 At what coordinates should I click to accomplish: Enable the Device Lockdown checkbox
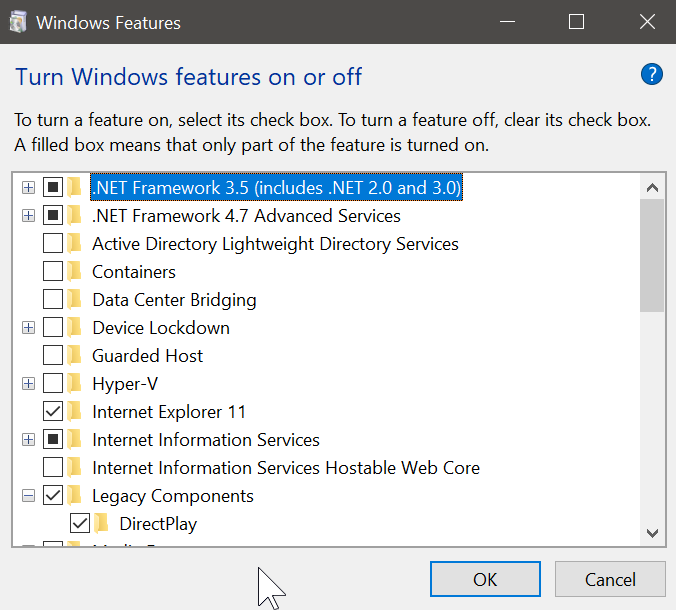[53, 327]
